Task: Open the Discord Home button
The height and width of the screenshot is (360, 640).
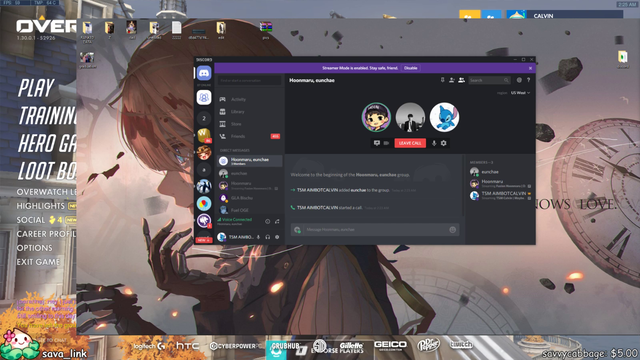Action: point(204,73)
